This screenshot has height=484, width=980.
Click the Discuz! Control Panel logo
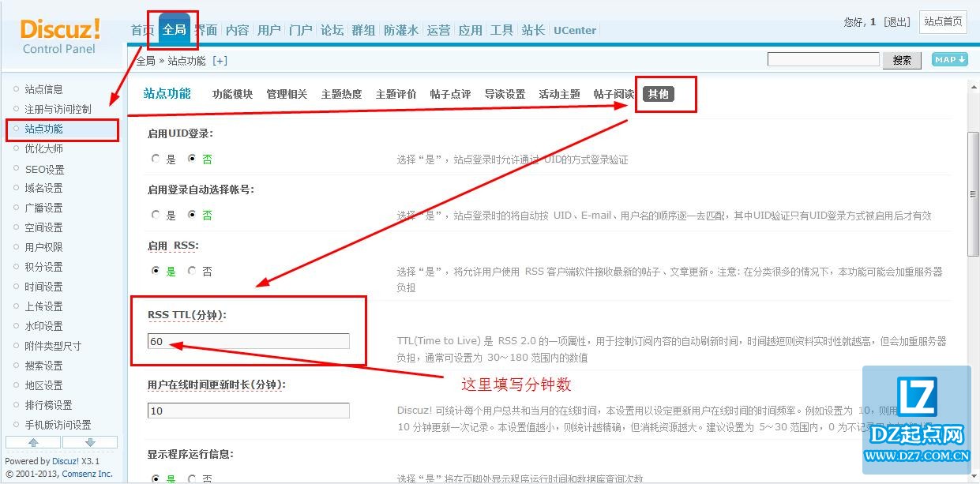[x=61, y=37]
